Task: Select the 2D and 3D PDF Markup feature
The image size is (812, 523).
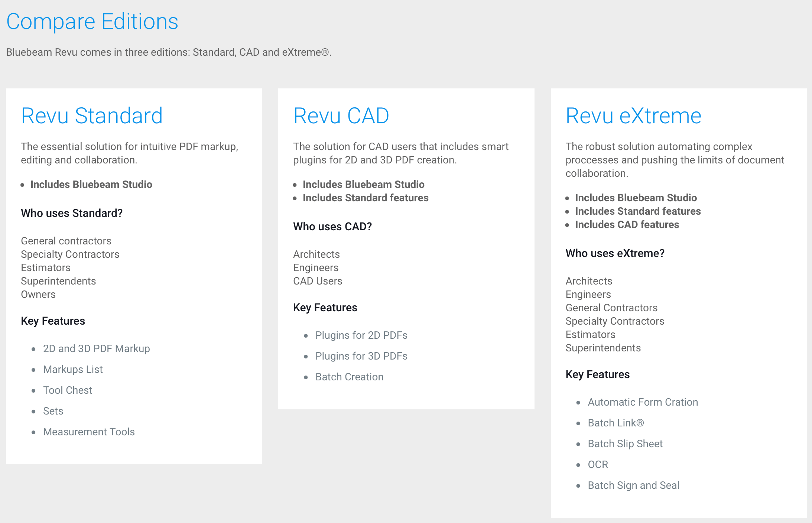Action: point(97,348)
